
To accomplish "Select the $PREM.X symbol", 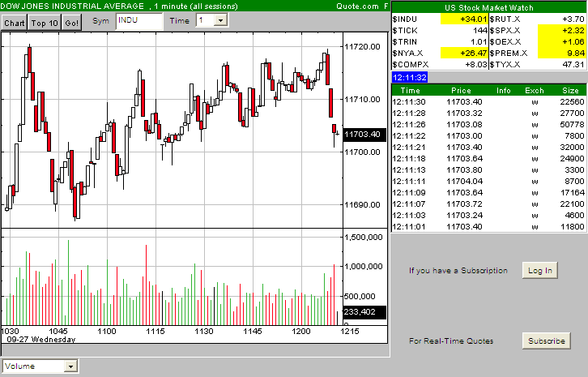I will [x=509, y=53].
